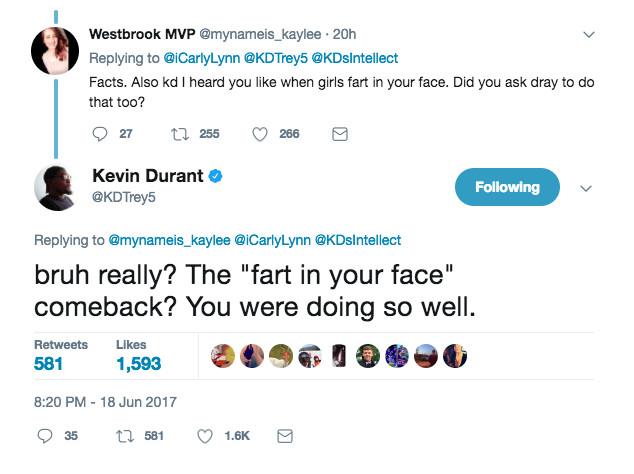The width and height of the screenshot is (634, 474).
Task: Click the @KDsIntellect mention in Durant's reply
Action: [358, 240]
